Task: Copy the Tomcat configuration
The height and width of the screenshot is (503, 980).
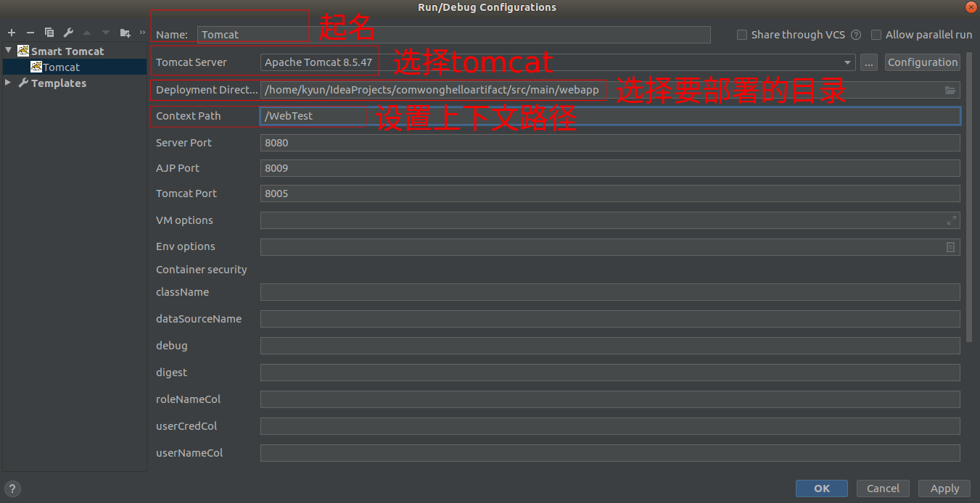Action: coord(49,33)
